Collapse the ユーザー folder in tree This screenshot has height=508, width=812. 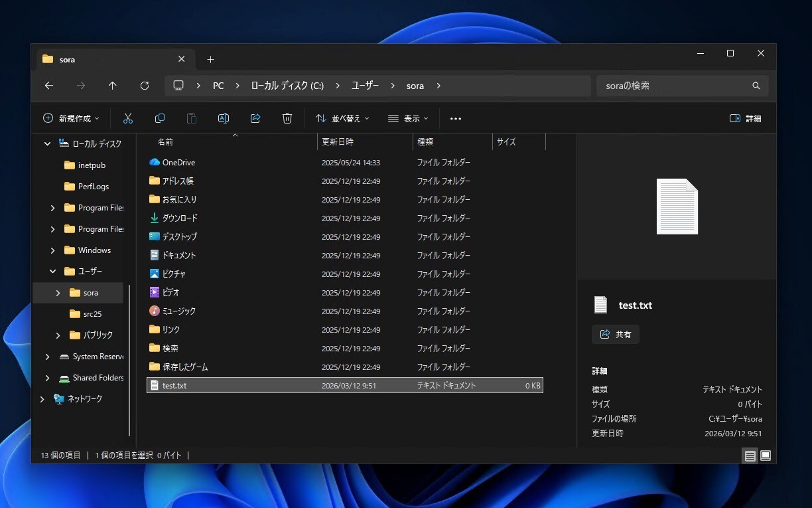click(52, 272)
